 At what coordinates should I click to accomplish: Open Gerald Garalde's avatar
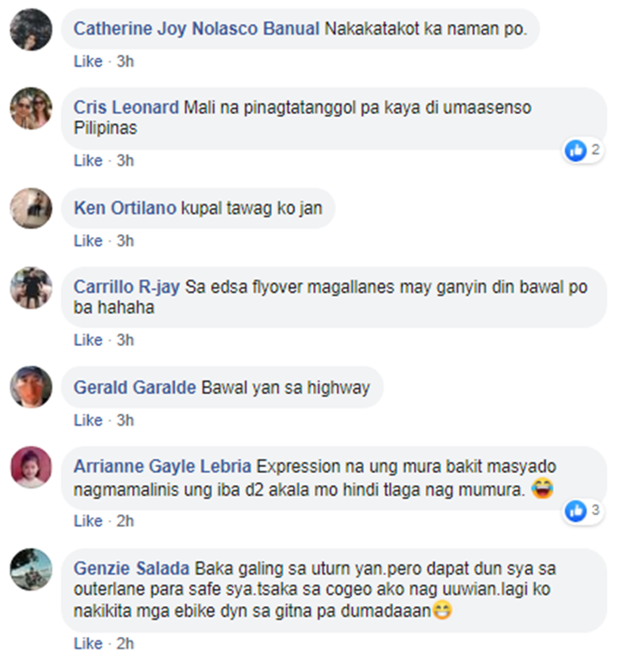pyautogui.click(x=31, y=387)
